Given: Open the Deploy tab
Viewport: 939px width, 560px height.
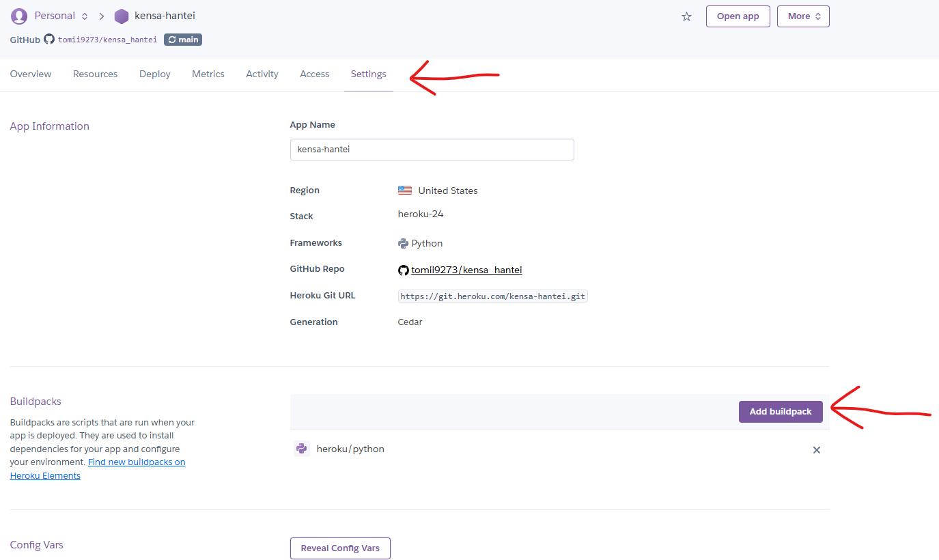Looking at the screenshot, I should click(155, 74).
